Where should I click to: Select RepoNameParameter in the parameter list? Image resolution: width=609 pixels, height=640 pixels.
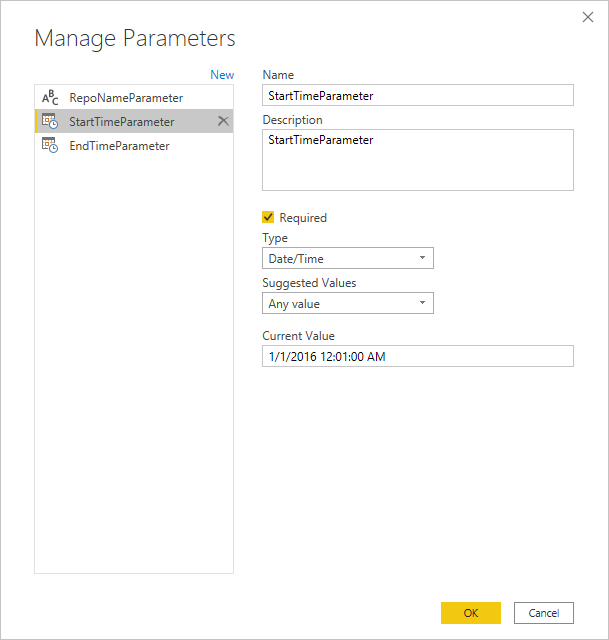point(126,98)
